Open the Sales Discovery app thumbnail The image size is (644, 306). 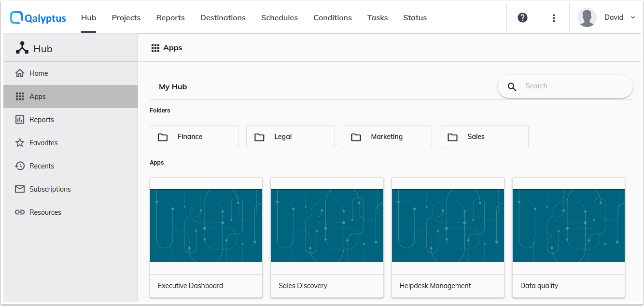pos(326,226)
